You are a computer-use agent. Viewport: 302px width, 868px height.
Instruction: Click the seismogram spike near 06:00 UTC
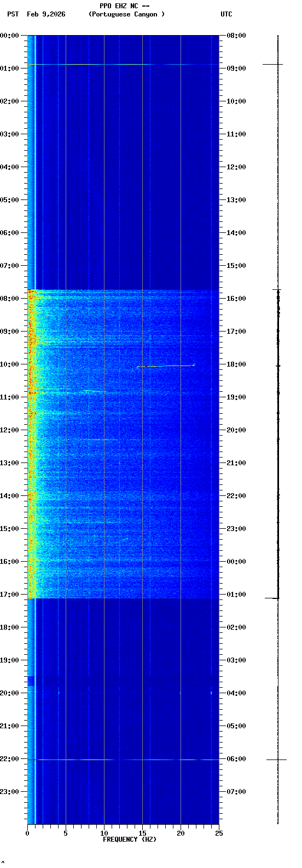[276, 759]
